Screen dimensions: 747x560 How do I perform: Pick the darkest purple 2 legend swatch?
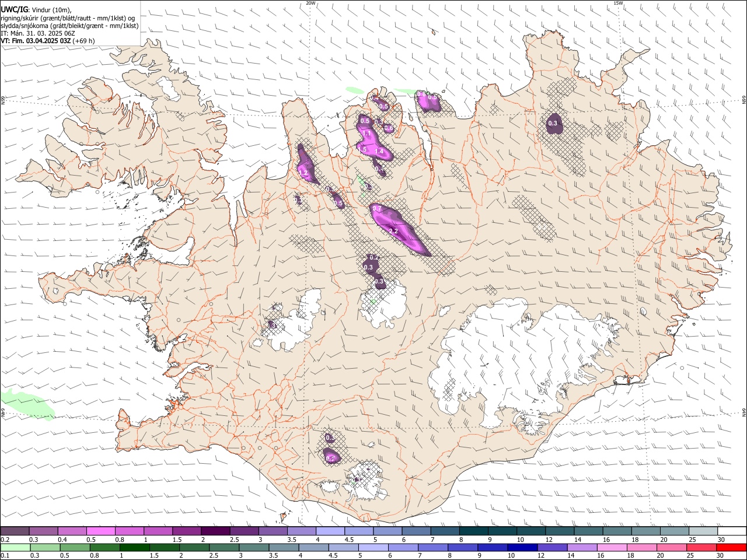tap(215, 531)
